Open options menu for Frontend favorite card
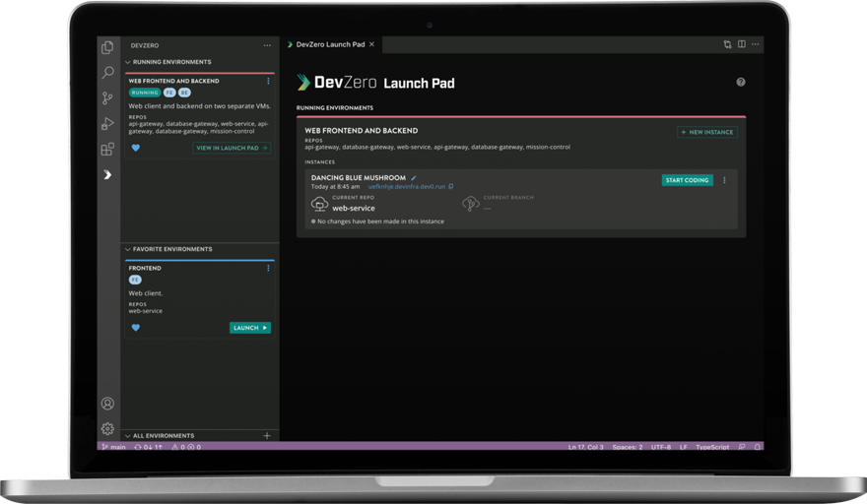Screen dimensions: 867x504 point(268,268)
